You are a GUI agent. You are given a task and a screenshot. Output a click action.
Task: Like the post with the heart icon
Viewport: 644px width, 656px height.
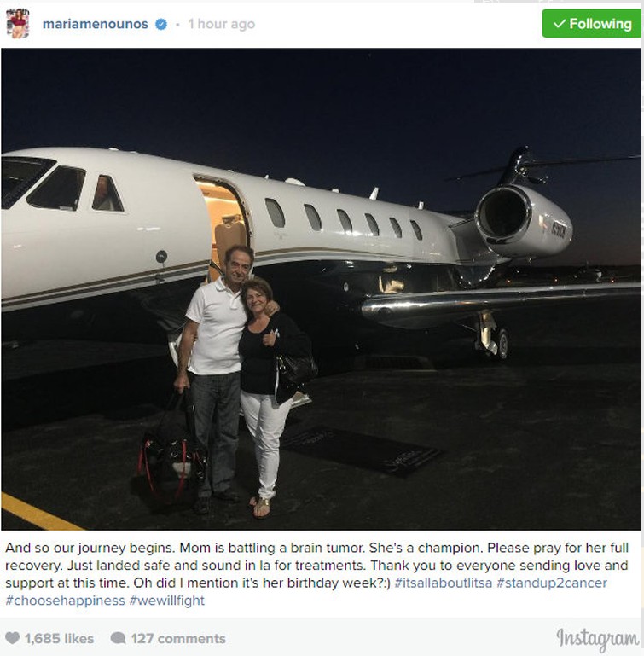coord(12,638)
